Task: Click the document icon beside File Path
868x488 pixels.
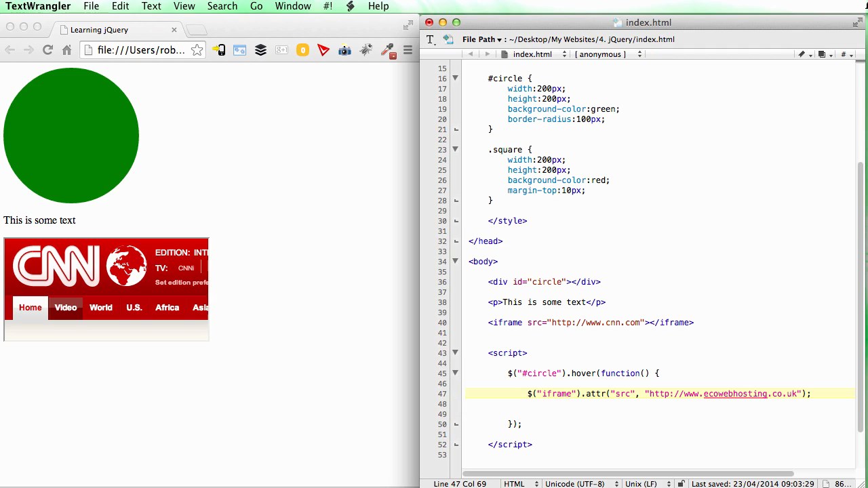Action: click(448, 39)
